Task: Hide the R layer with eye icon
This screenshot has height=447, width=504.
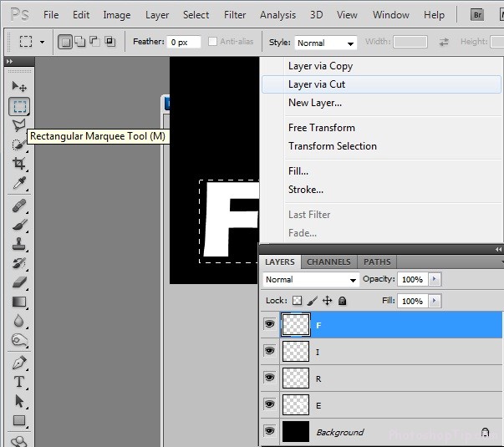Action: [x=269, y=378]
